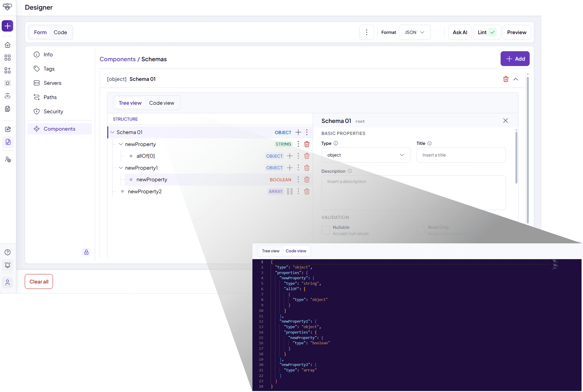
Task: Add child to allOf[0] row
Action: [290, 156]
